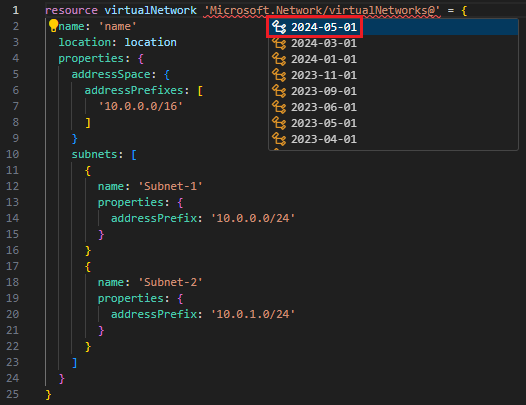The image size is (526, 405).
Task: Click the addressSpace property
Action: point(111,74)
